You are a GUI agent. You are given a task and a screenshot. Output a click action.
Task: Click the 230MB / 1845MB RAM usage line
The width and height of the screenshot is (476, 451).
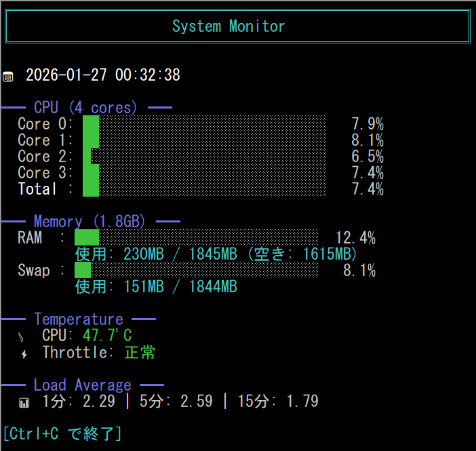[x=216, y=254]
